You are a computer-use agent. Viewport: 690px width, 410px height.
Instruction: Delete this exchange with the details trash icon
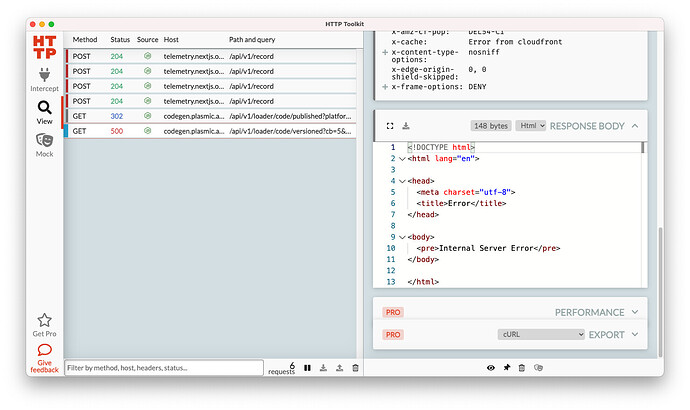coord(521,368)
